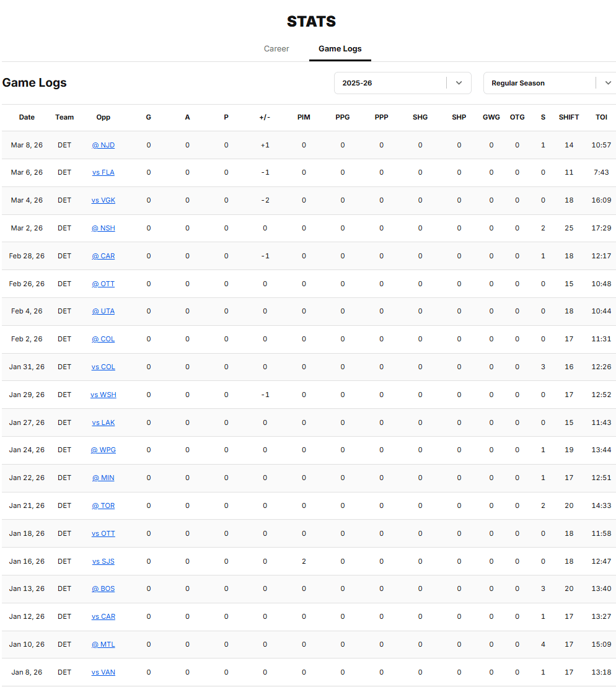Open the 2025-26 season dropdown
The height and width of the screenshot is (687, 616).
tap(390, 83)
